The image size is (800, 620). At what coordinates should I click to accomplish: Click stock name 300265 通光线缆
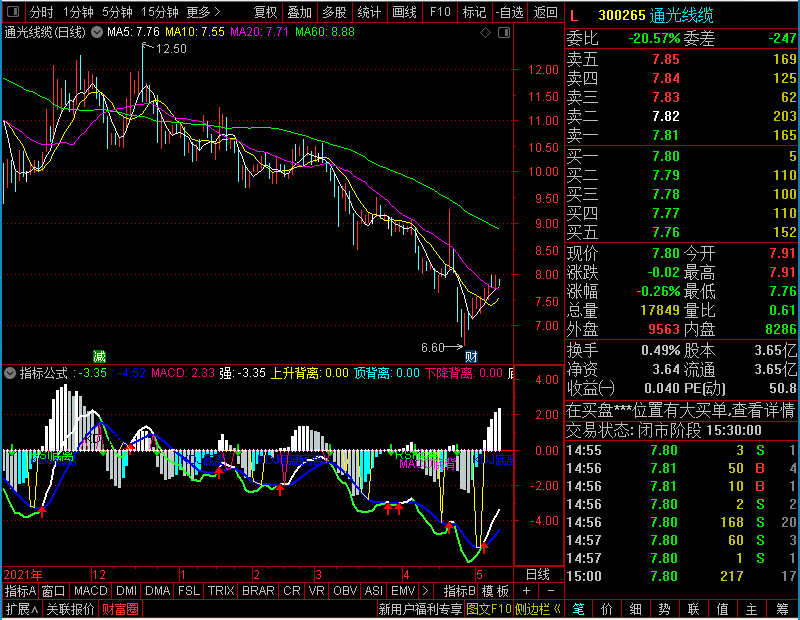point(656,16)
